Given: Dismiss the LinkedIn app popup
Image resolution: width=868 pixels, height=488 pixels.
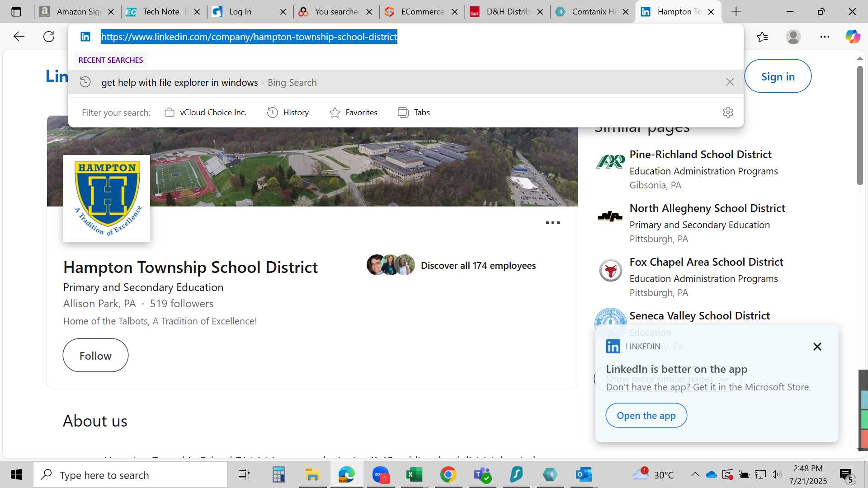Looking at the screenshot, I should pyautogui.click(x=817, y=347).
